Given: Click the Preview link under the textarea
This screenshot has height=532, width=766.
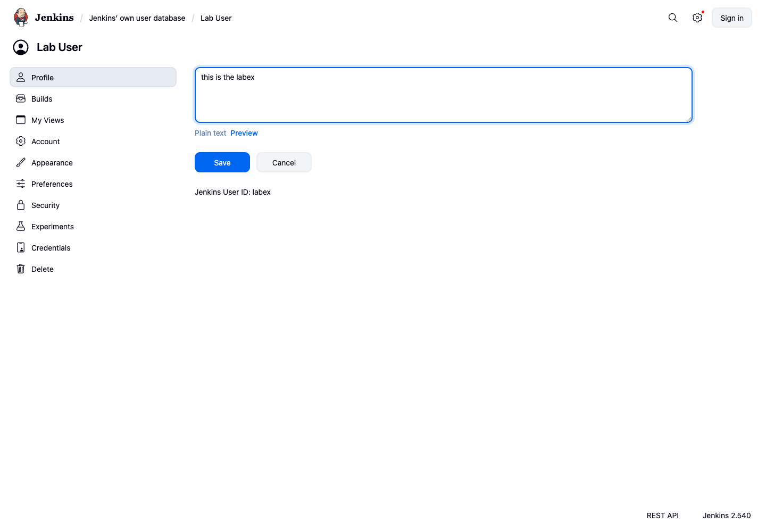Looking at the screenshot, I should (x=244, y=133).
